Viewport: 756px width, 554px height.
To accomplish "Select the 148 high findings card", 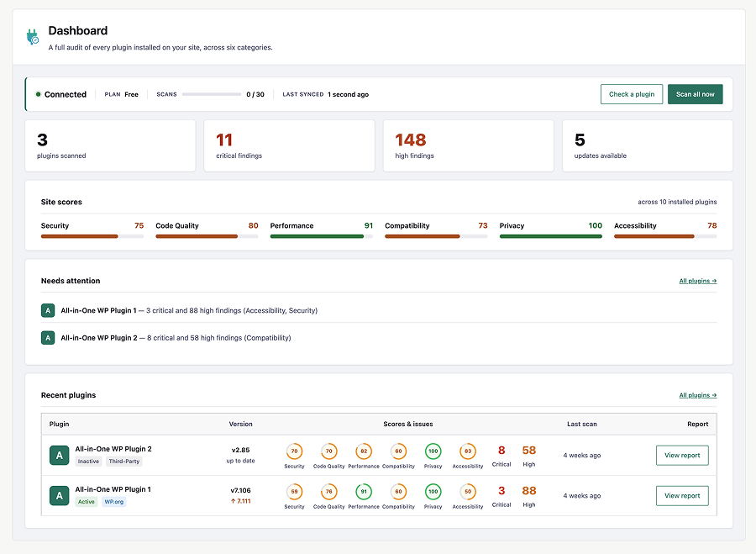I will coord(468,145).
